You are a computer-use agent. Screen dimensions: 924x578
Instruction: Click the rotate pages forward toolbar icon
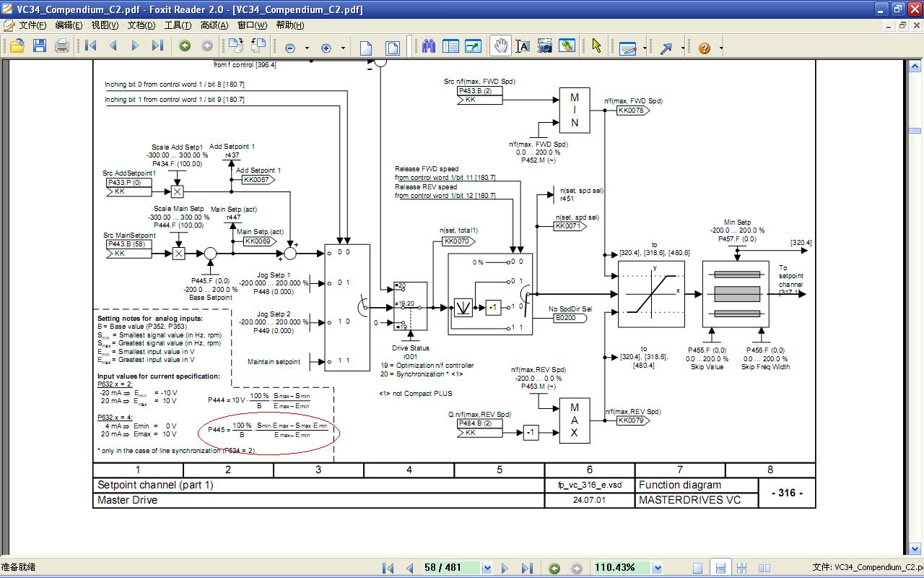pyautogui.click(x=235, y=46)
